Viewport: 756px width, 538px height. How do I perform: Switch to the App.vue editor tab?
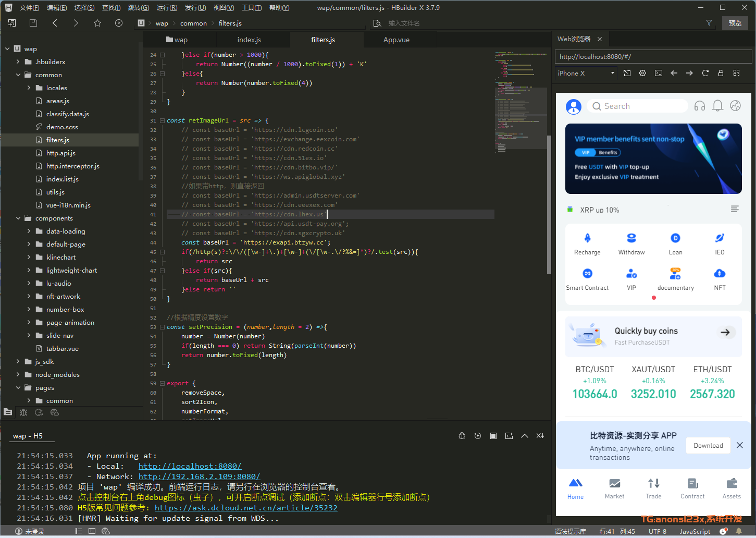click(396, 40)
